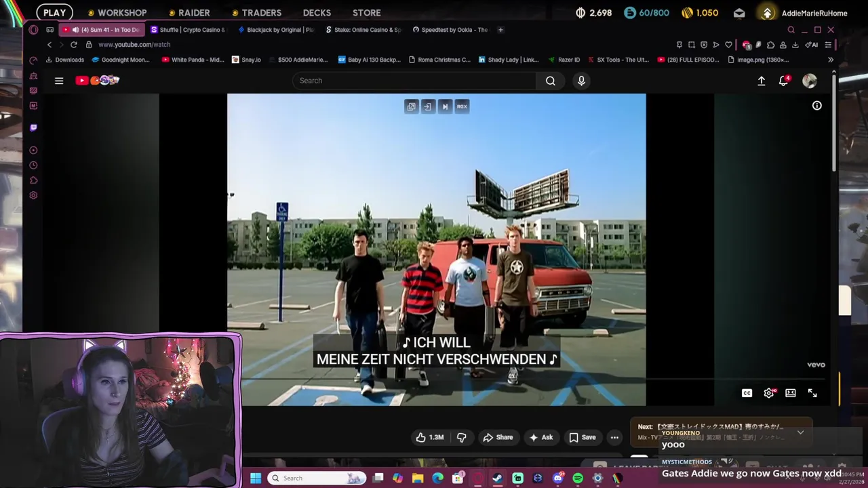Open browser extensions puzzle icon
Screen dimensions: 868x488
pos(770,45)
